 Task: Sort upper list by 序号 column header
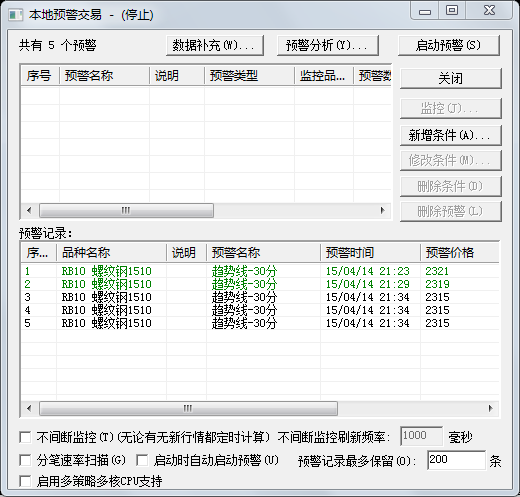[40, 76]
